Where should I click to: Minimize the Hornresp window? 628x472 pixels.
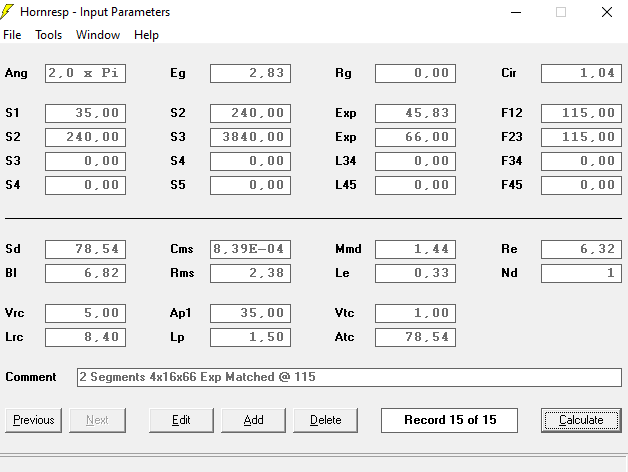tap(516, 12)
